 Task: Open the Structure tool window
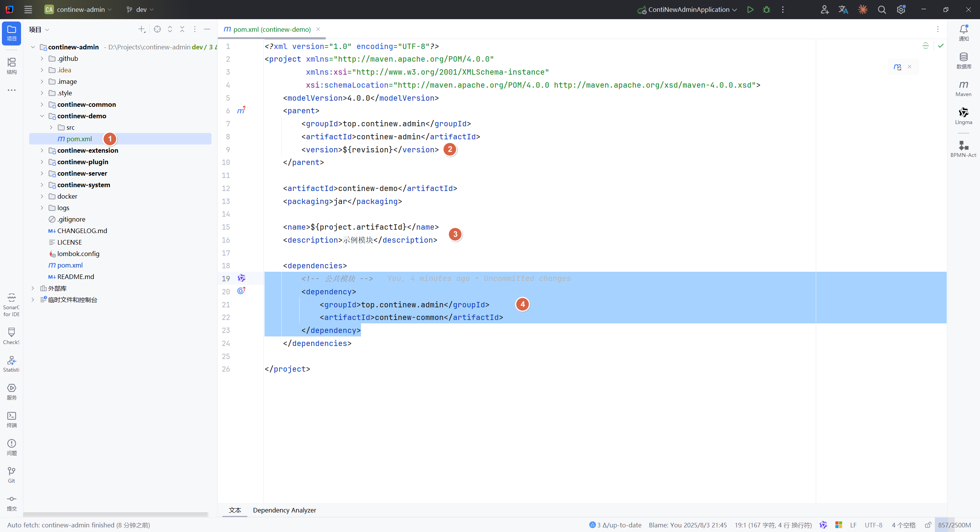[11, 66]
